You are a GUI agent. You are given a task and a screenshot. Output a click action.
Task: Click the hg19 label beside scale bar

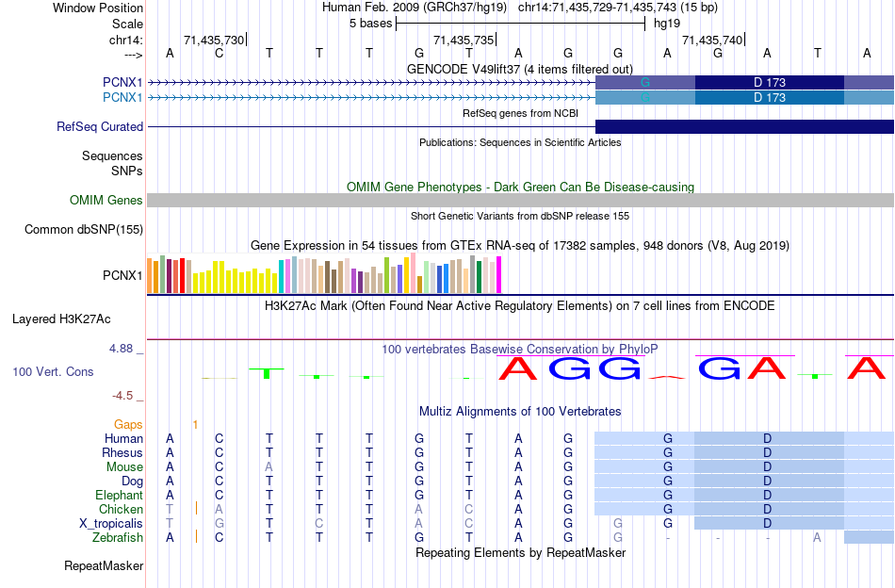(x=667, y=24)
